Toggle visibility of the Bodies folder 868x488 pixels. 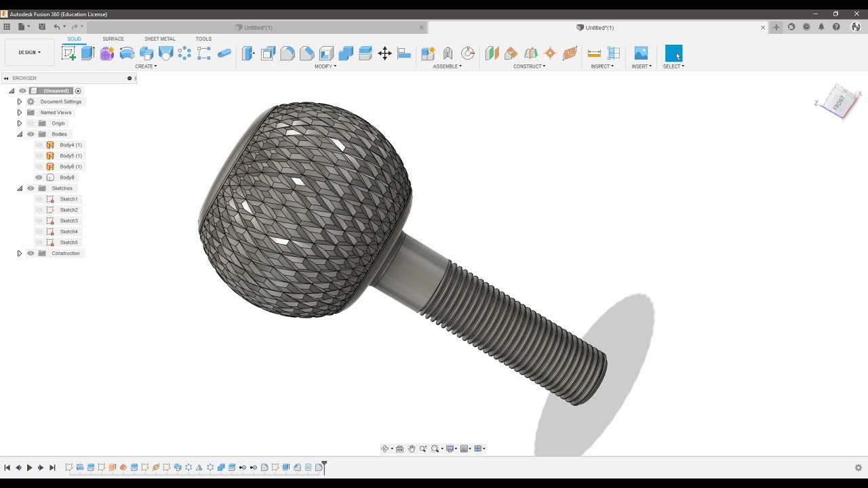pos(31,134)
